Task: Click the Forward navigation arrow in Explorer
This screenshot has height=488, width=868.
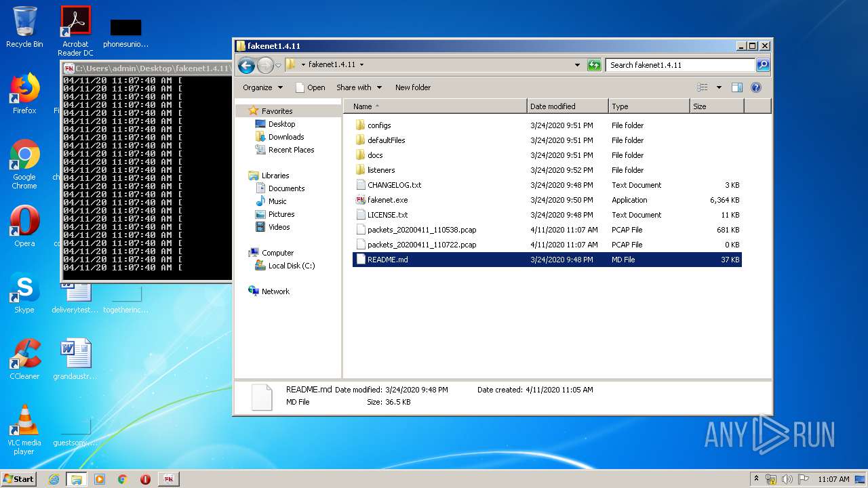Action: click(265, 65)
